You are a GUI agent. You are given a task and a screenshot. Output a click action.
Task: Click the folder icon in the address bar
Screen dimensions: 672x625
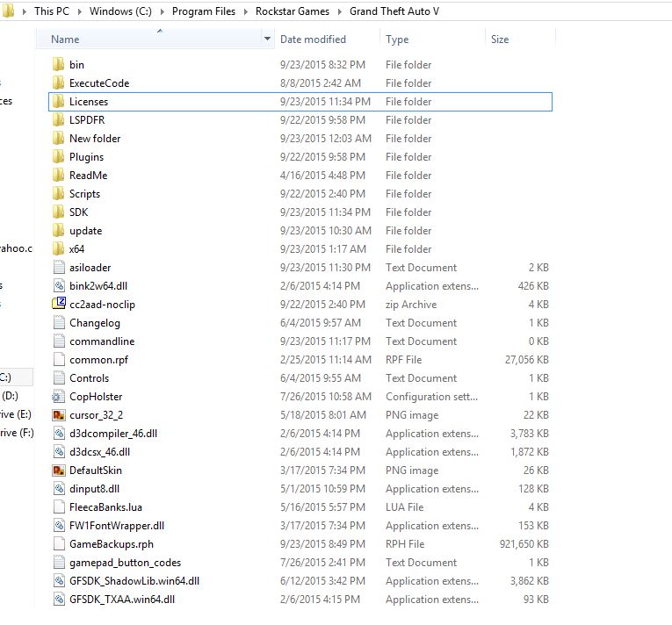click(8, 11)
